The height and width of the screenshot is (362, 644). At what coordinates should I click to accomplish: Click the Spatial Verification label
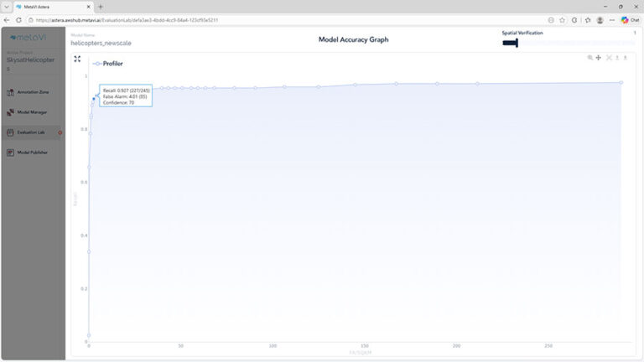(522, 33)
